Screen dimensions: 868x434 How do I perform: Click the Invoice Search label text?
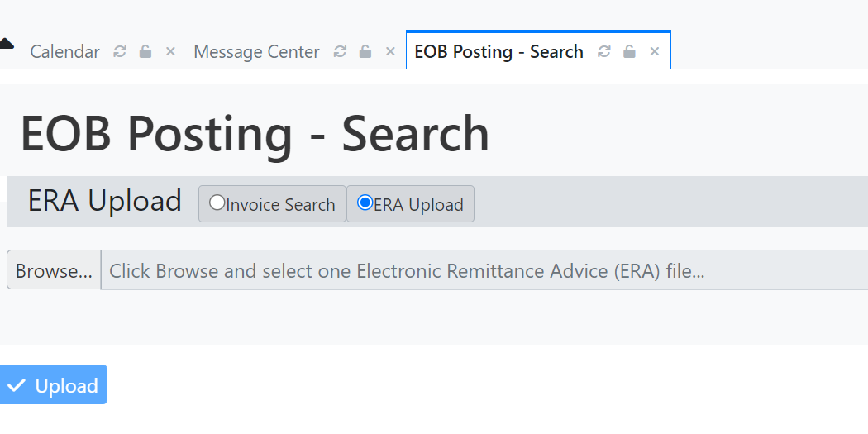coord(280,205)
